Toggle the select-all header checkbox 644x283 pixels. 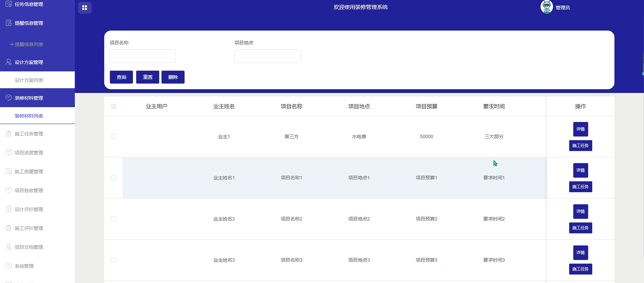pyautogui.click(x=113, y=106)
